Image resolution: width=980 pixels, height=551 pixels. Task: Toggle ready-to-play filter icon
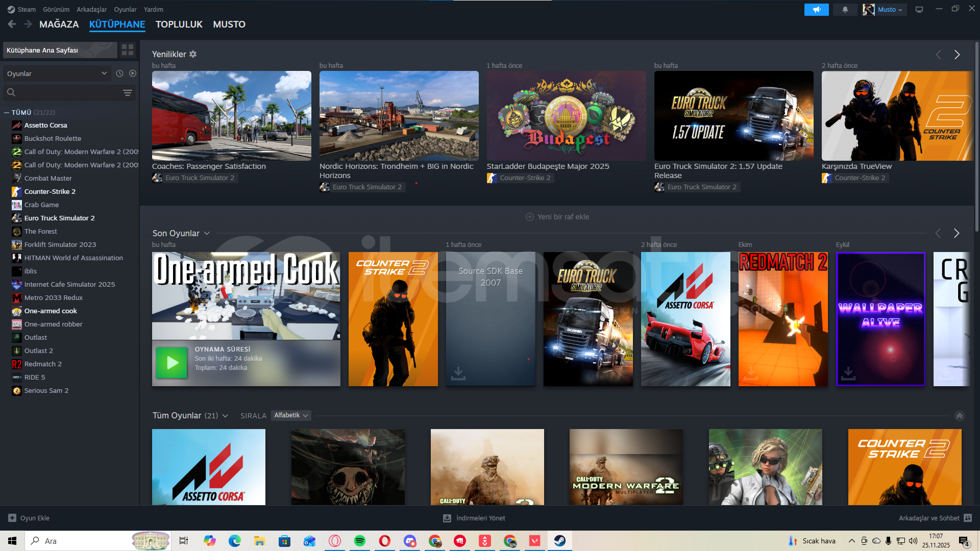click(x=133, y=73)
